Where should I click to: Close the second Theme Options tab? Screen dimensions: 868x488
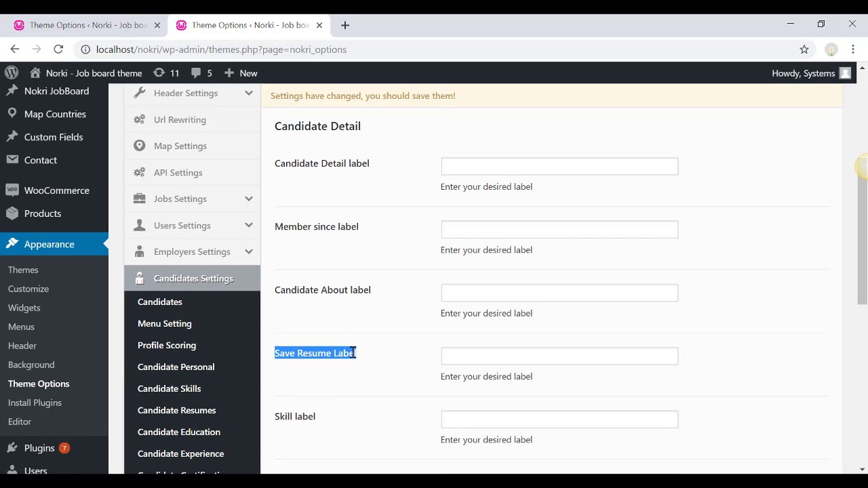[319, 25]
